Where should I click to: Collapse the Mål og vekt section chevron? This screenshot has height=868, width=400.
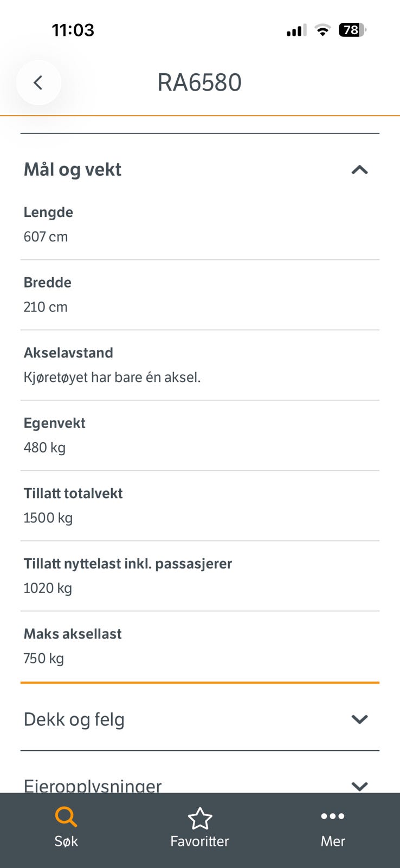[360, 170]
